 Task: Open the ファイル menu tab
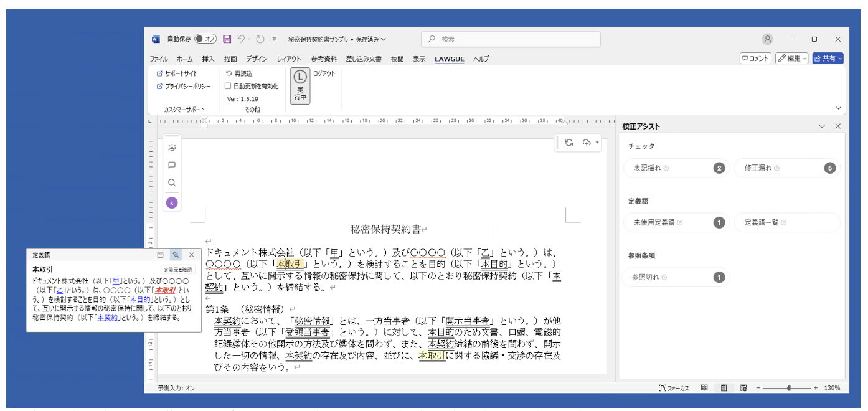[x=158, y=59]
